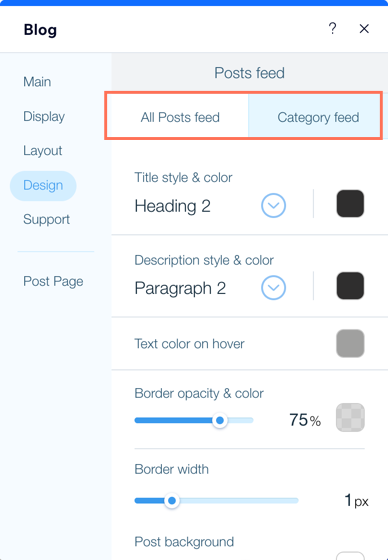Click the border opacity slider handle

(220, 420)
